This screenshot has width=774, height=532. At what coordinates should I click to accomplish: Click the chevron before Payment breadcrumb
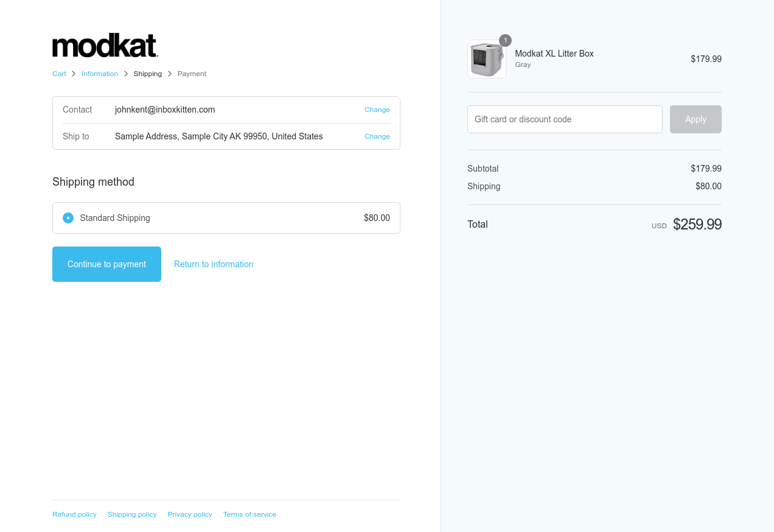coord(170,74)
